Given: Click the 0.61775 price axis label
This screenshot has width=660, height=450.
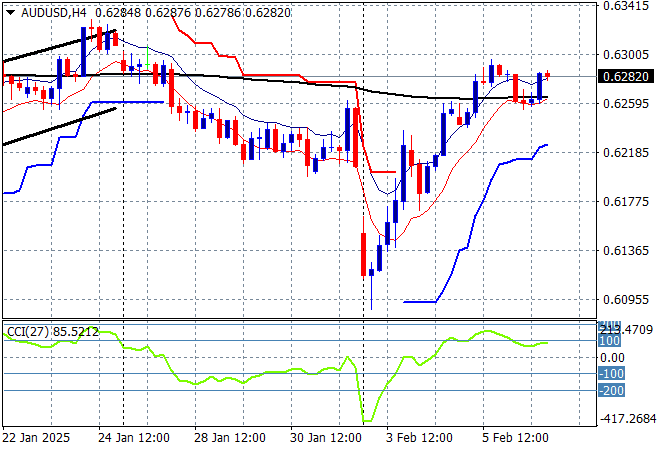Looking at the screenshot, I should (x=626, y=201).
